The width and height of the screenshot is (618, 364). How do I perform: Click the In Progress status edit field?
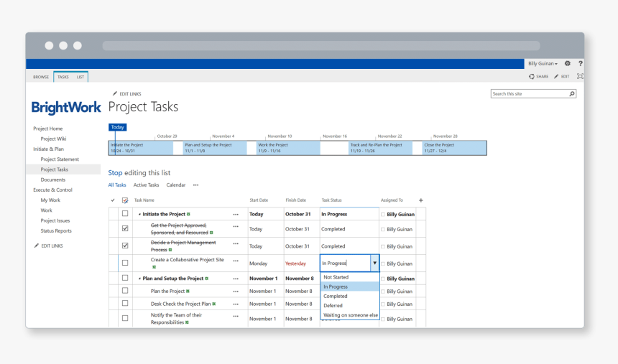(x=345, y=263)
